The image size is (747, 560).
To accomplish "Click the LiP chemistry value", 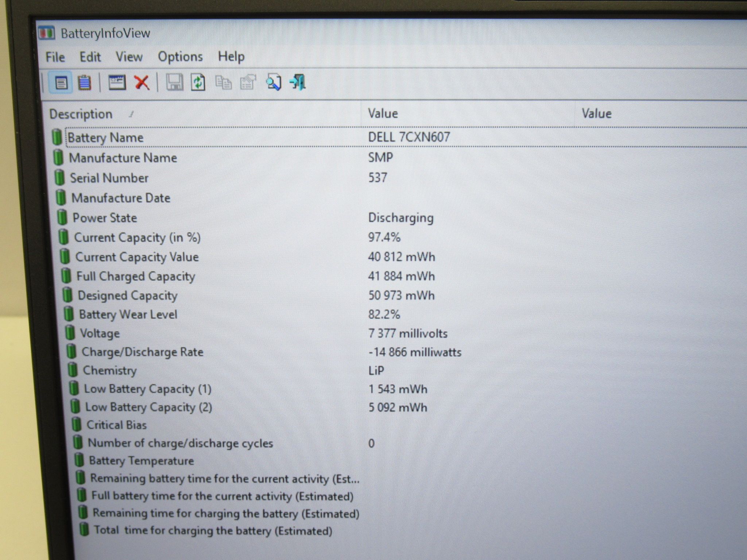I will point(376,370).
